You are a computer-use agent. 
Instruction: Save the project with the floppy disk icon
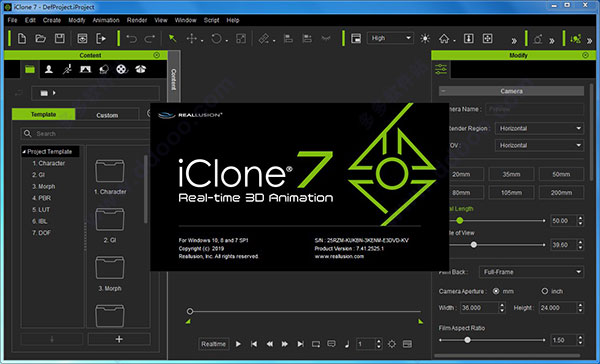pyautogui.click(x=59, y=38)
